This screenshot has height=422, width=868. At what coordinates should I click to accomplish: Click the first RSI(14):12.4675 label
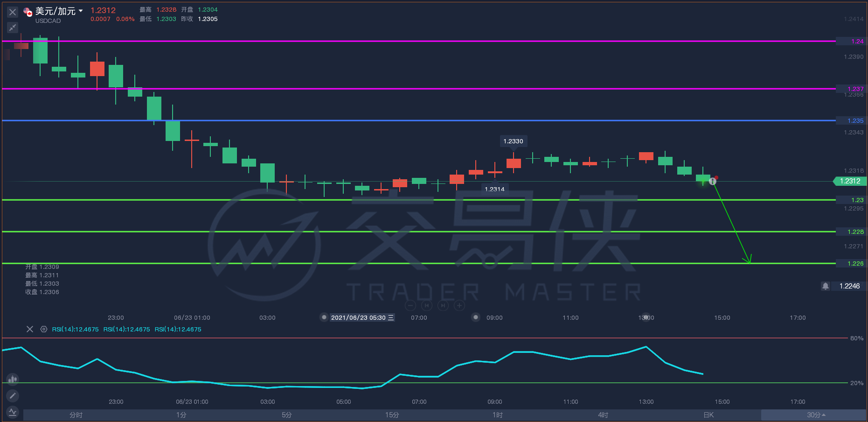tap(76, 329)
